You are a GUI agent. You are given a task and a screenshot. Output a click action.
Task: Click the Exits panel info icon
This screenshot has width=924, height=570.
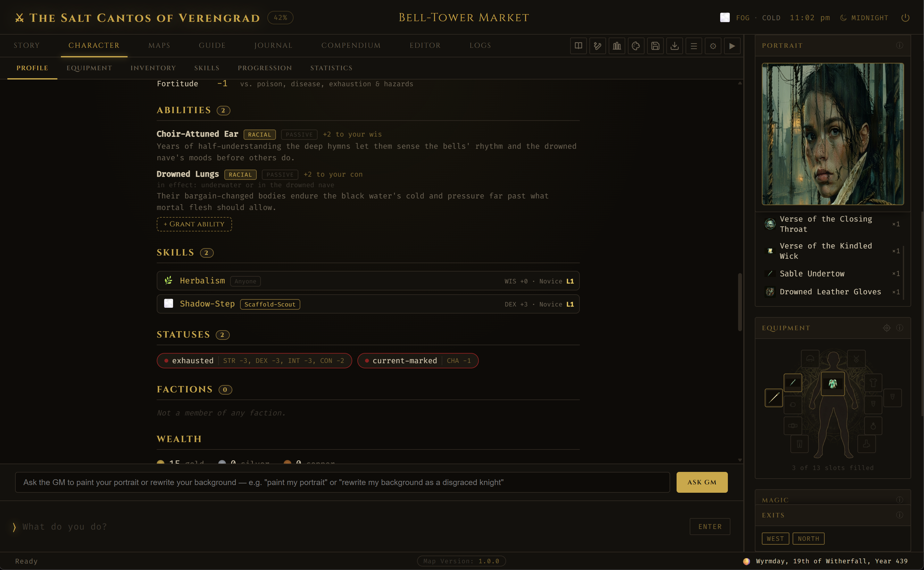pyautogui.click(x=900, y=515)
